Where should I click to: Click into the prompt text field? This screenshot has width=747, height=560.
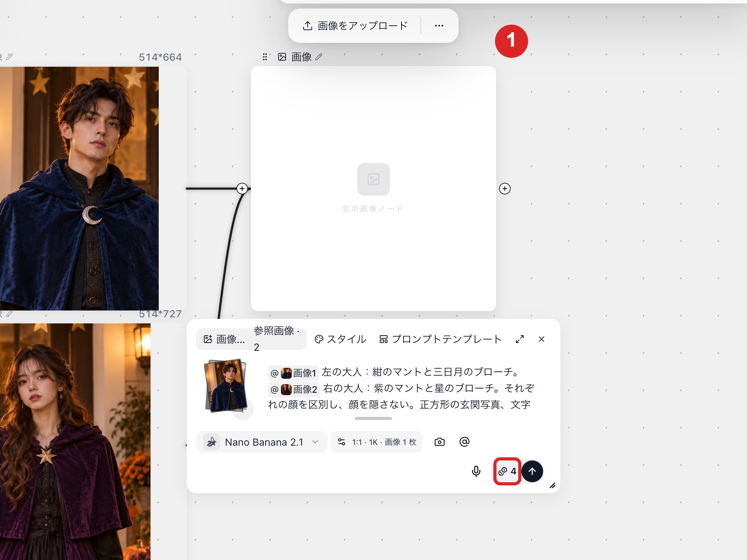click(403, 388)
